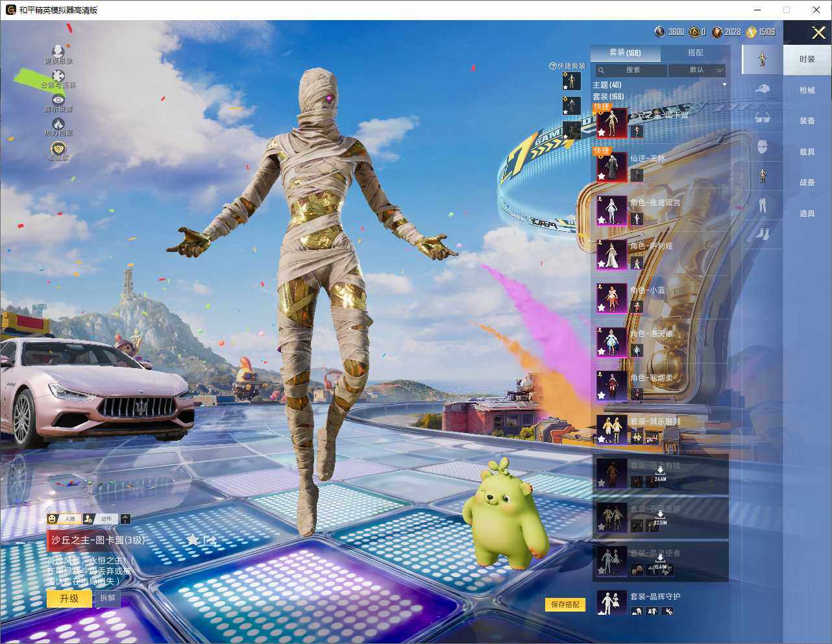Select the cap headwear category icon
Screen dimensions: 832x644
coord(763,88)
